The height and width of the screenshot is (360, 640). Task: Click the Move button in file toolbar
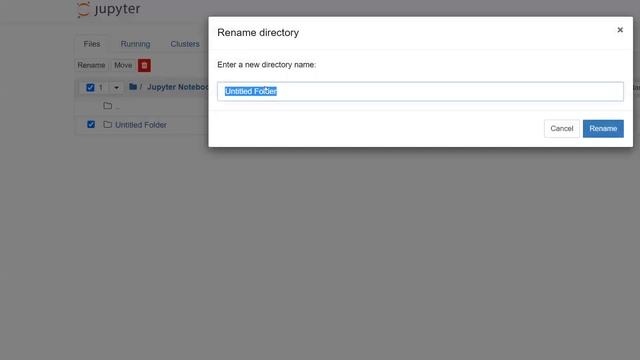(123, 65)
